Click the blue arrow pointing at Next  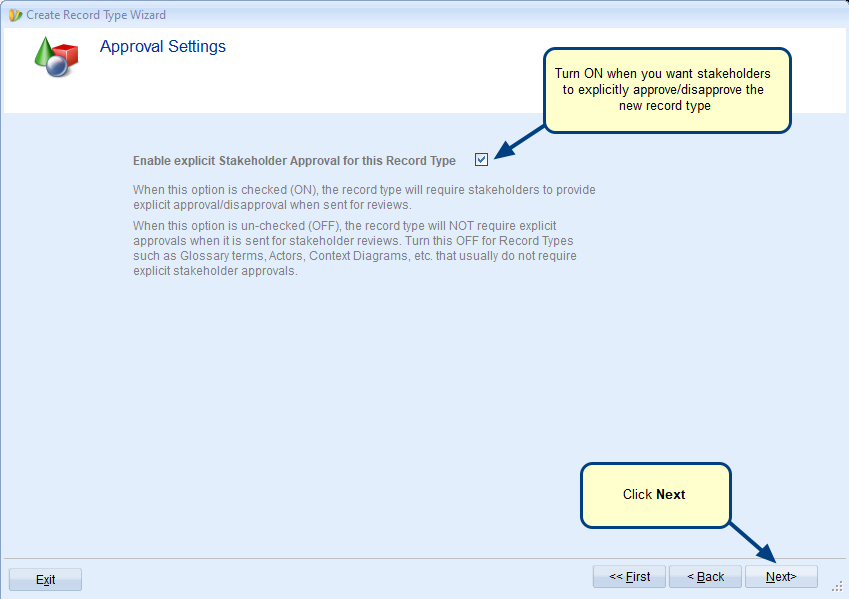[753, 541]
